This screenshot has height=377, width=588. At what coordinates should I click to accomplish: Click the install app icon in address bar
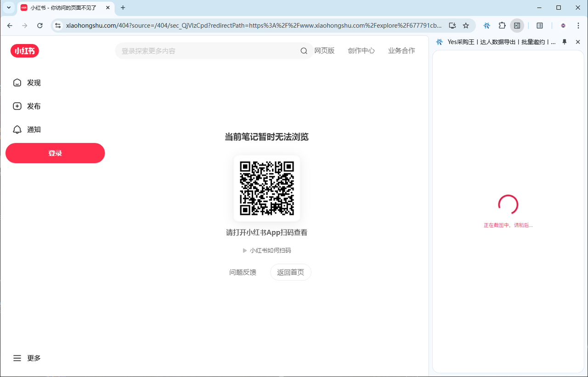tap(452, 26)
